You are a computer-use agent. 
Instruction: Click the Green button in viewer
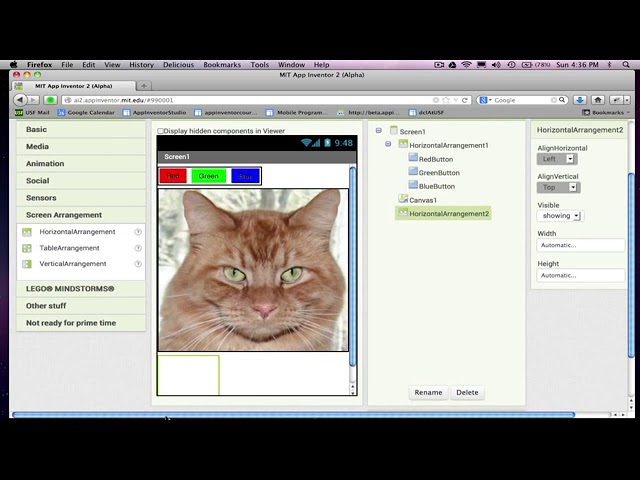tap(209, 176)
